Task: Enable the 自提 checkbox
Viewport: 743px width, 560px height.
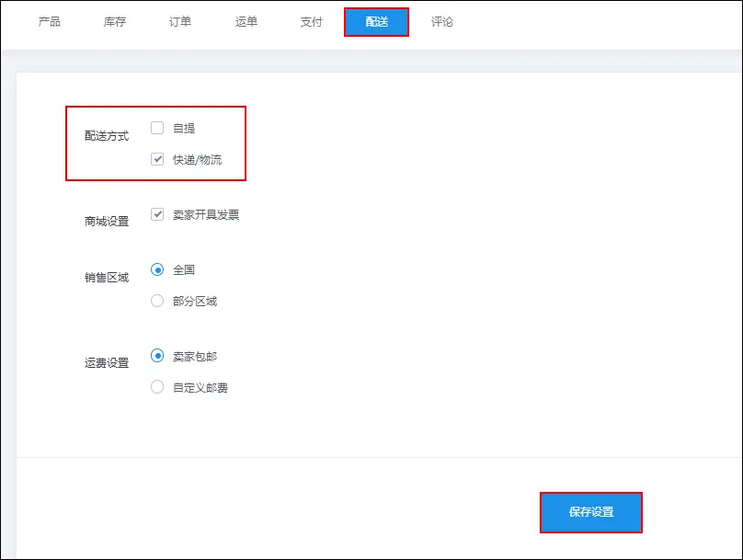Action: click(157, 129)
